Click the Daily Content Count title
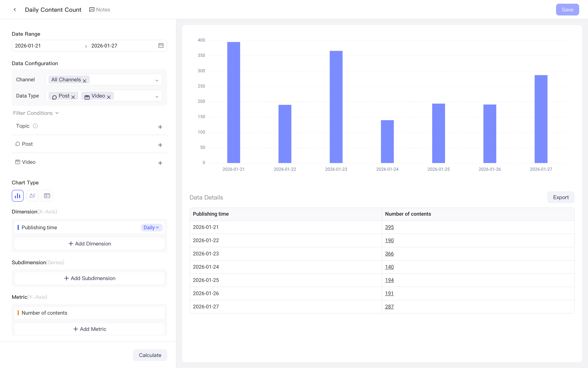The height and width of the screenshot is (368, 588). click(53, 10)
